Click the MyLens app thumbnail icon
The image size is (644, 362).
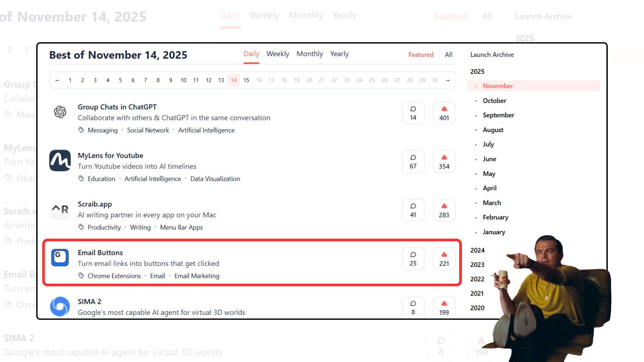click(60, 161)
